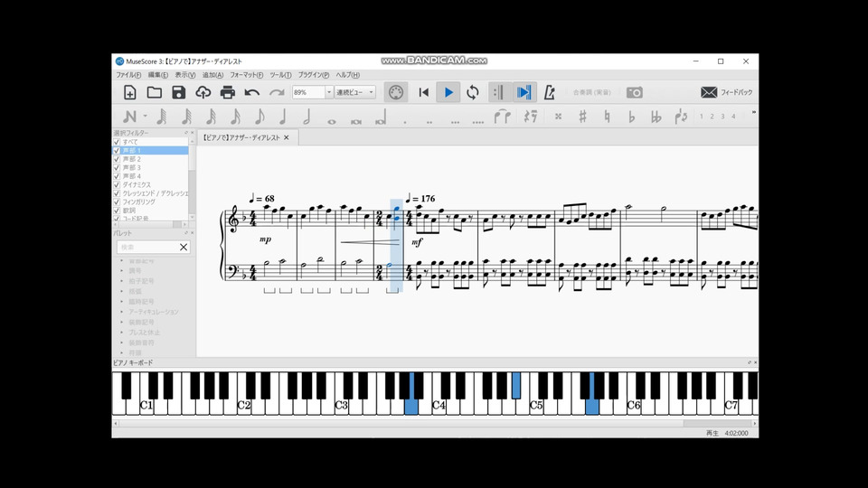The image size is (868, 488).
Task: Apply double flat accidental
Action: point(656,117)
